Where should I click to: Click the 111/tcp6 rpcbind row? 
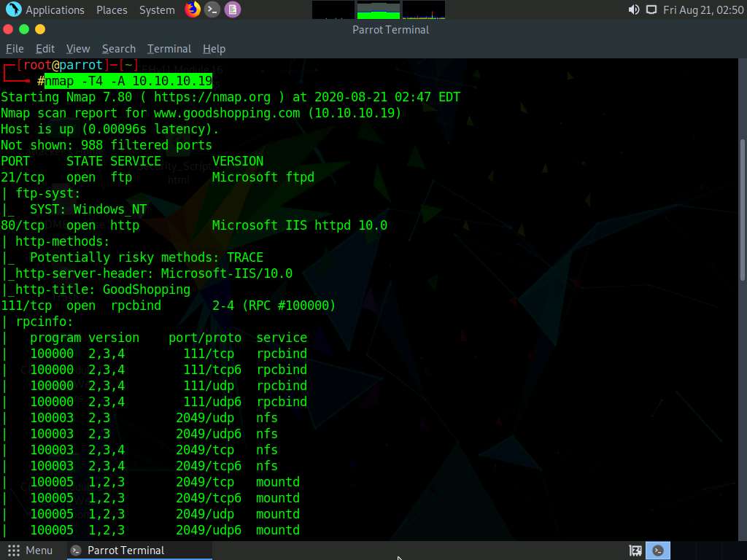(x=169, y=370)
